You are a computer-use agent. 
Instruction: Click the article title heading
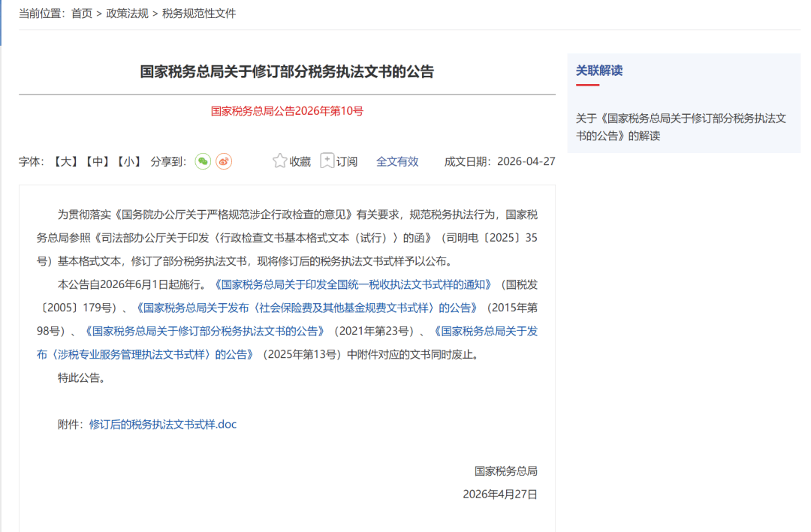pos(287,72)
